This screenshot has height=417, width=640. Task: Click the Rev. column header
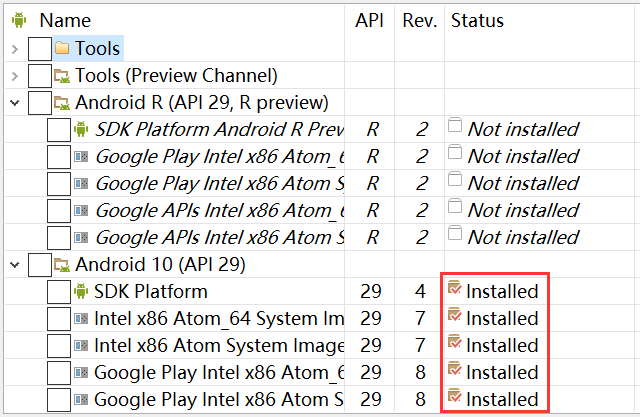[x=420, y=21]
